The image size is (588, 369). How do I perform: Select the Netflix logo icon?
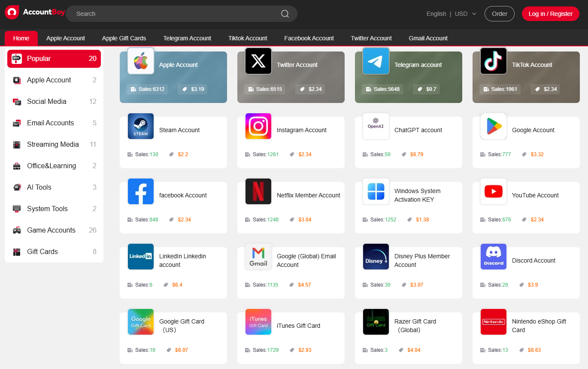(258, 191)
